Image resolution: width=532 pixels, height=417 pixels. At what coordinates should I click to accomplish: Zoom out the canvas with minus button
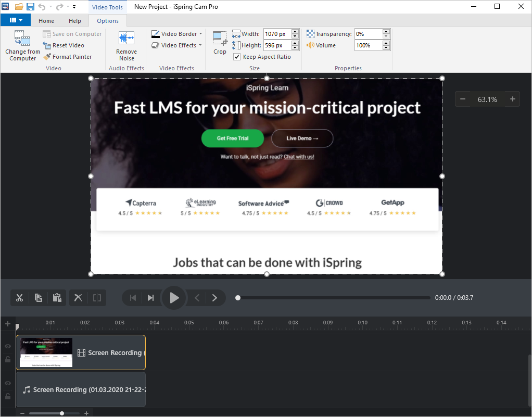click(x=463, y=99)
